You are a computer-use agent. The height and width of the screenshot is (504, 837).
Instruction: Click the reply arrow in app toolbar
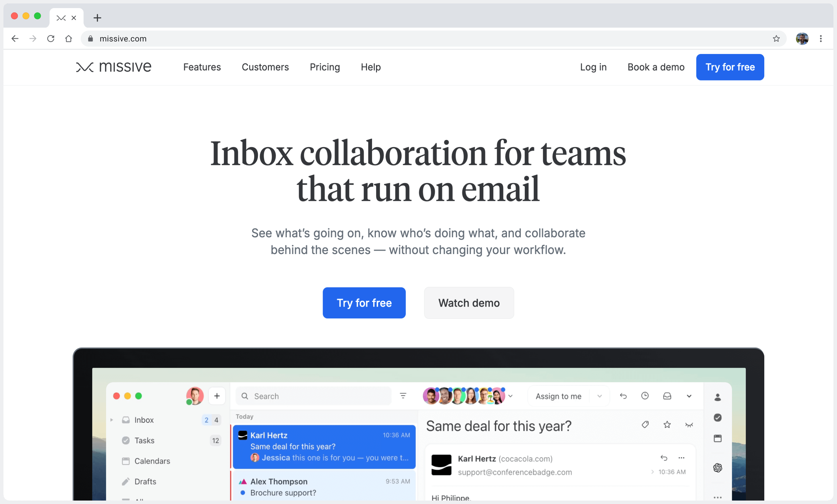pyautogui.click(x=623, y=396)
